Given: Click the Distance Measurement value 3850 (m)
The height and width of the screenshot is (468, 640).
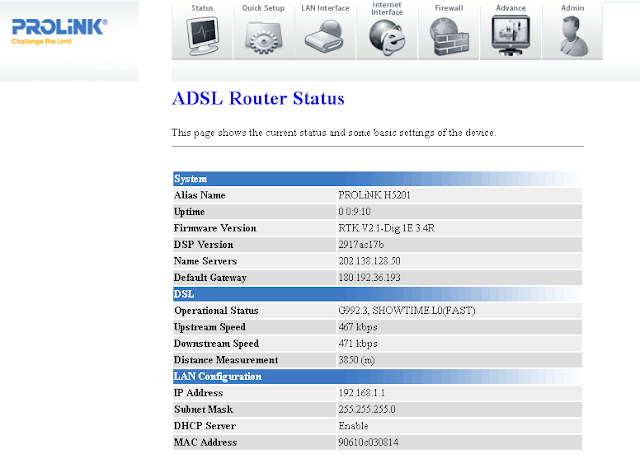Looking at the screenshot, I should pos(356,360).
